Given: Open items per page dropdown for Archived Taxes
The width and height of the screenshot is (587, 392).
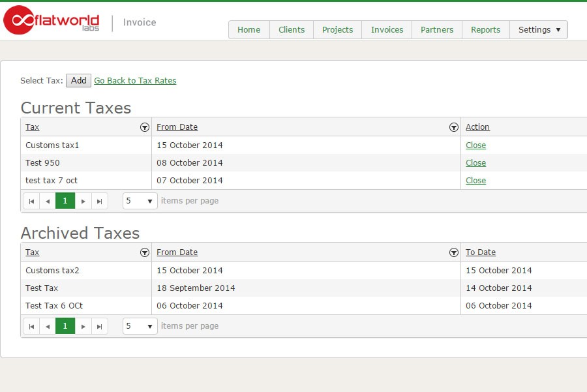Looking at the screenshot, I should pos(140,326).
